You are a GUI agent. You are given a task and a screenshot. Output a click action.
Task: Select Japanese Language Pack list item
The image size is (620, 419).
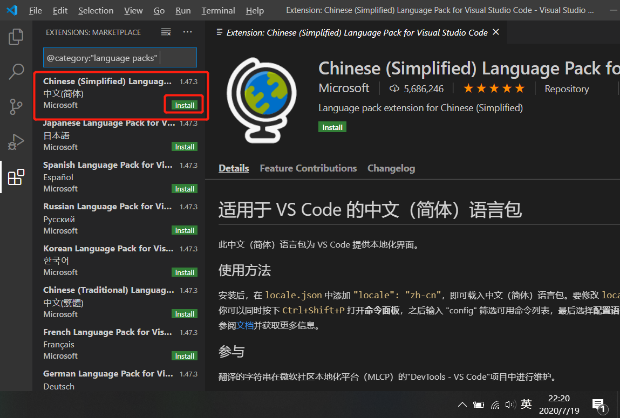pos(120,135)
